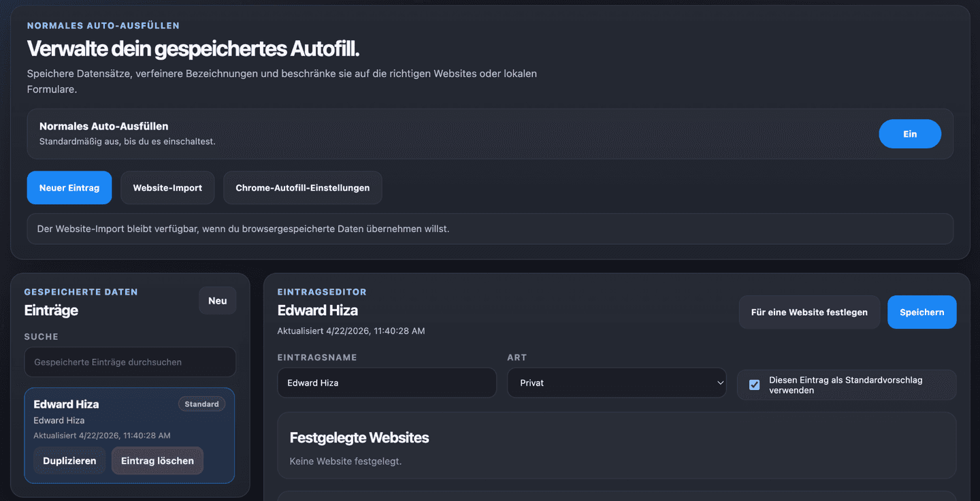Click 'Für eine Website festlegen'

point(809,312)
